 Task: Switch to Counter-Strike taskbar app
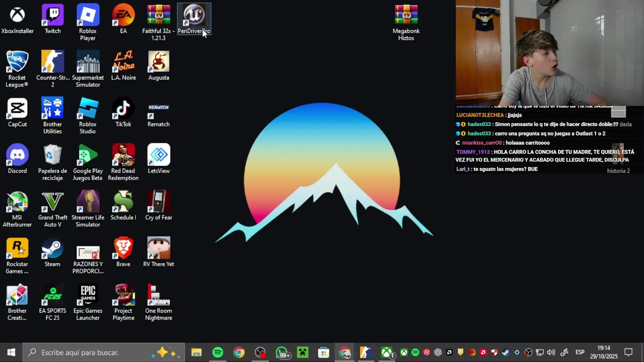click(x=366, y=352)
